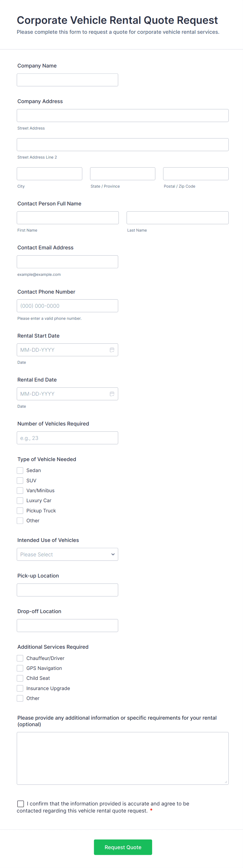243x868 pixels.
Task: Click the Street Address input
Action: tap(123, 116)
